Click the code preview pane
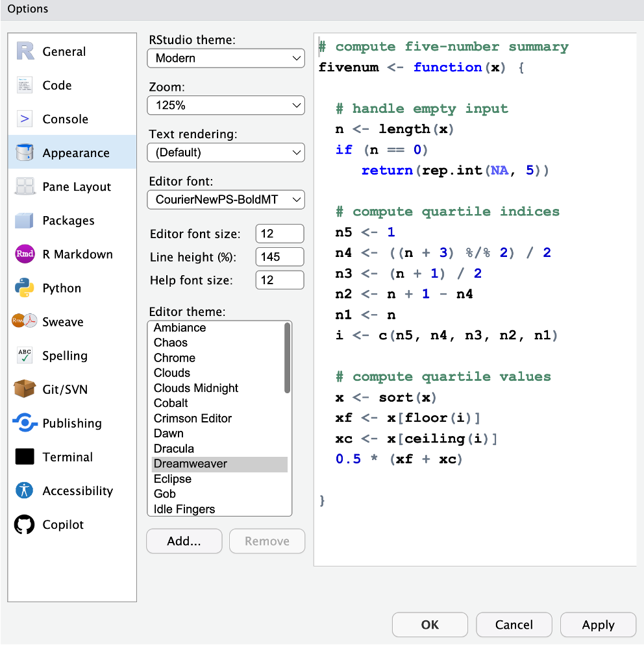The image size is (644, 645). tap(475, 300)
